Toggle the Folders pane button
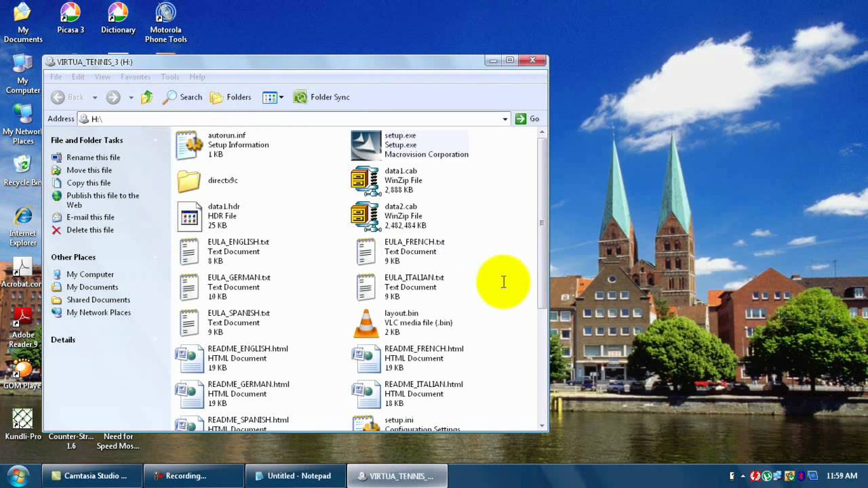This screenshot has height=488, width=868. point(231,97)
